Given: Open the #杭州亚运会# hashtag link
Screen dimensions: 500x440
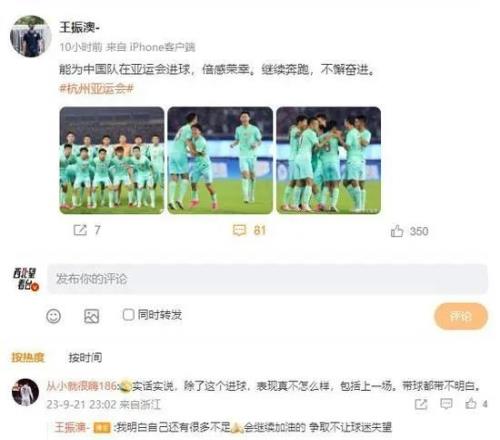Looking at the screenshot, I should [97, 89].
